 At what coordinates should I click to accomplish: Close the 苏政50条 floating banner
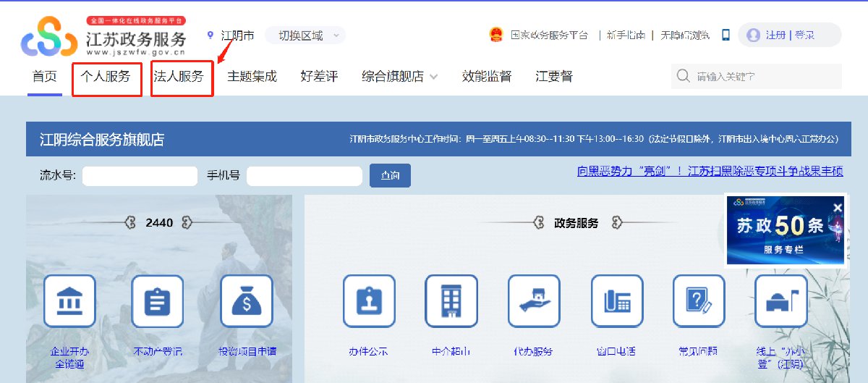click(x=838, y=208)
